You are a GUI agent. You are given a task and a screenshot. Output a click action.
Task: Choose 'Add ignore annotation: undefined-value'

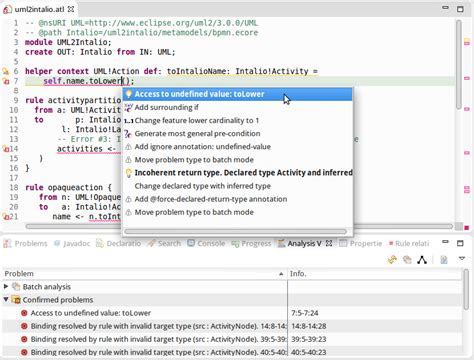237,147
